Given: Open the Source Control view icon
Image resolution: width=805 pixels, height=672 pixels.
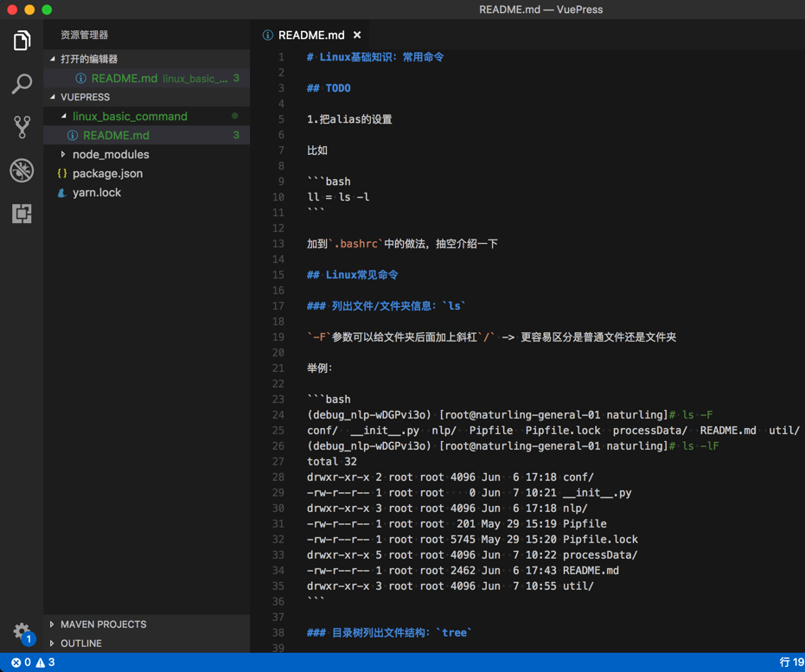Looking at the screenshot, I should pyautogui.click(x=22, y=127).
